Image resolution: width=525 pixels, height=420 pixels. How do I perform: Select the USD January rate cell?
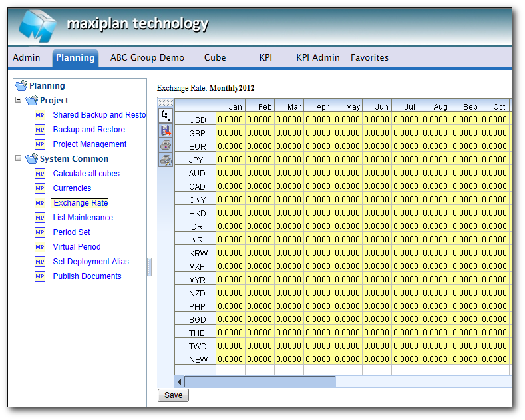[230, 120]
